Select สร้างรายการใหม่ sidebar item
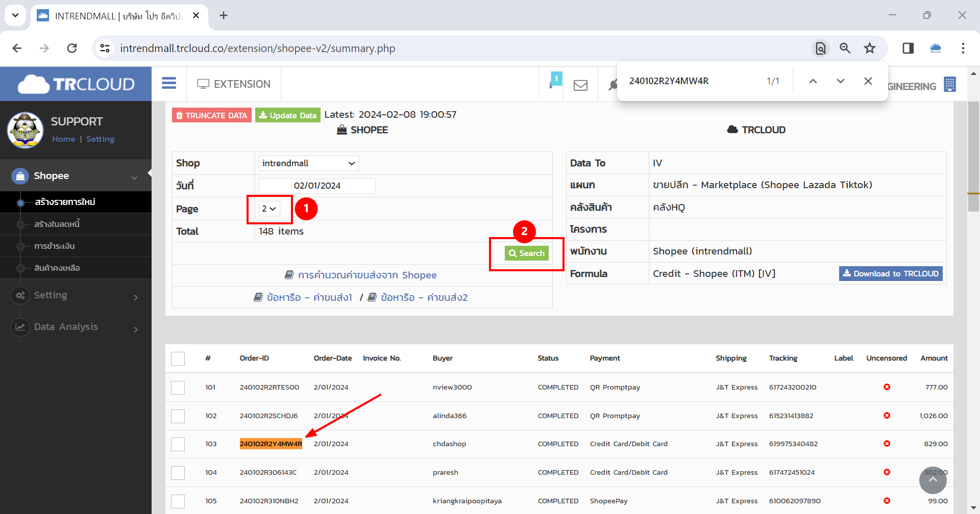 (76, 202)
